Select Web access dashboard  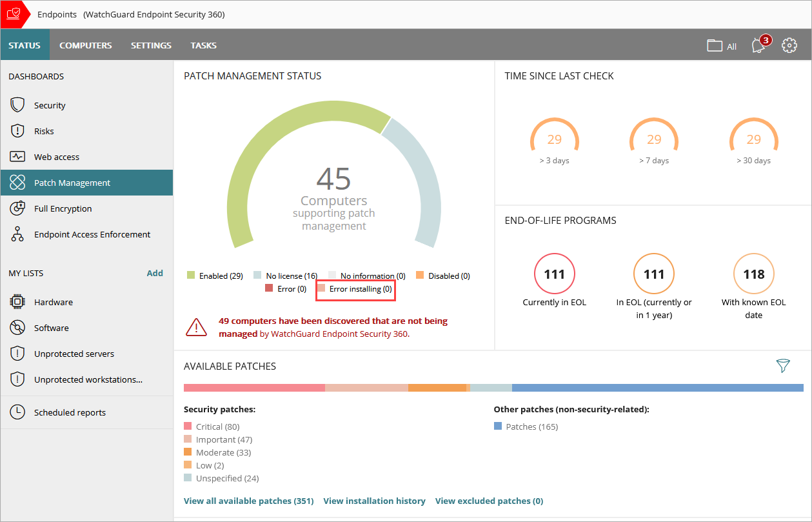[x=86, y=157]
